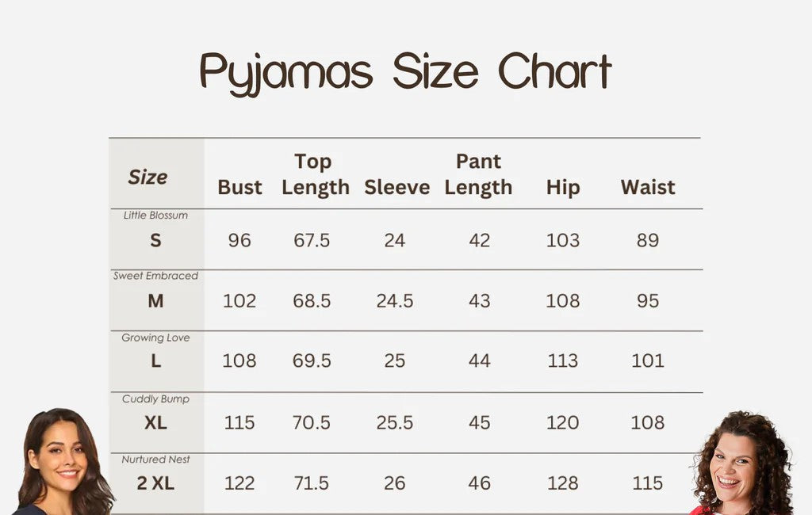
Task: Select the 24.5 sleeve value
Action: [395, 301]
